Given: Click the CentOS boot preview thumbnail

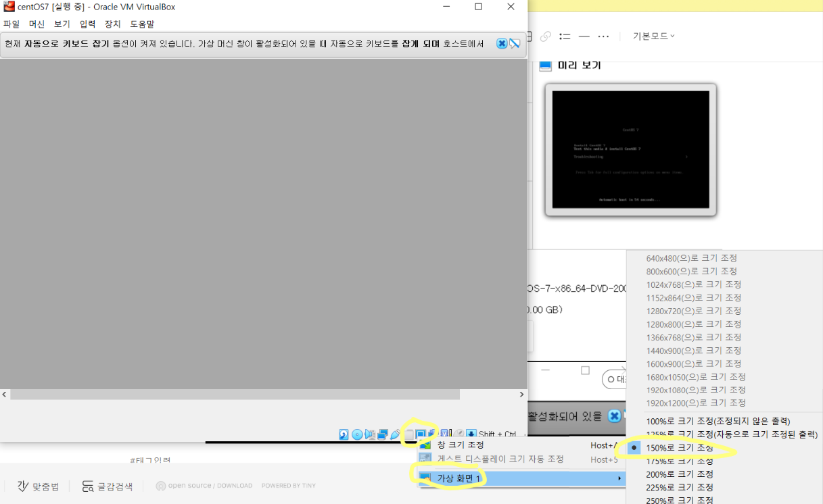Looking at the screenshot, I should click(630, 150).
